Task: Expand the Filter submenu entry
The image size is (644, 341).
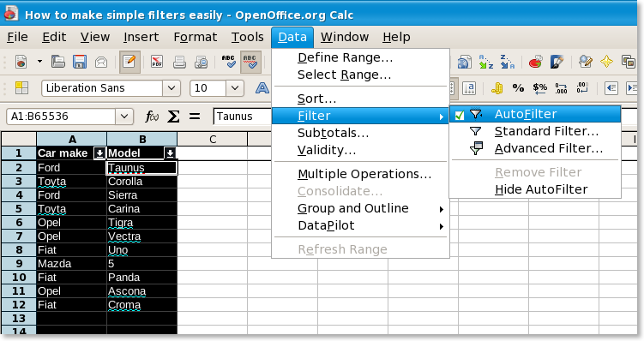Action: [x=360, y=116]
